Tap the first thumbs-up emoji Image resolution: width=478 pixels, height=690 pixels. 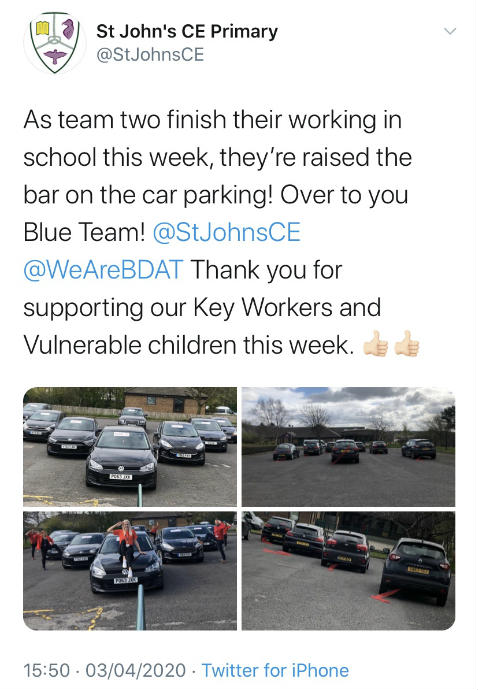(x=375, y=344)
